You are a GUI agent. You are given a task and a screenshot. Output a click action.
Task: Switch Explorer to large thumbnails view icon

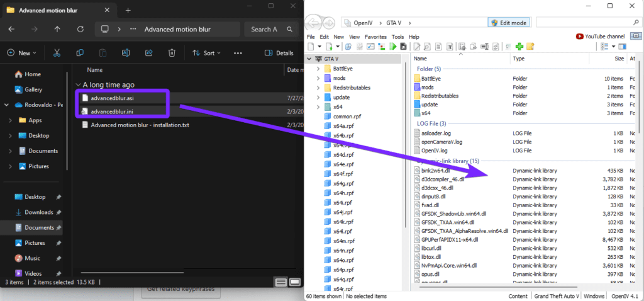(295, 282)
